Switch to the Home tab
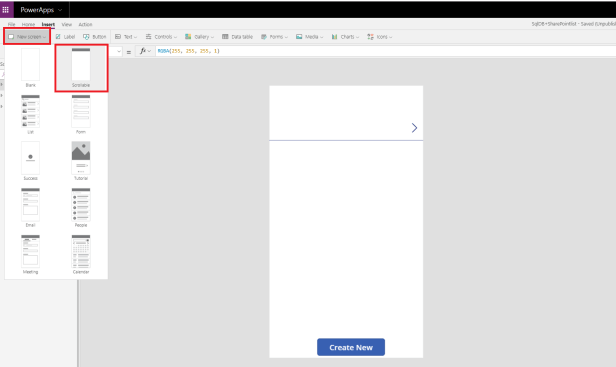 coord(28,24)
